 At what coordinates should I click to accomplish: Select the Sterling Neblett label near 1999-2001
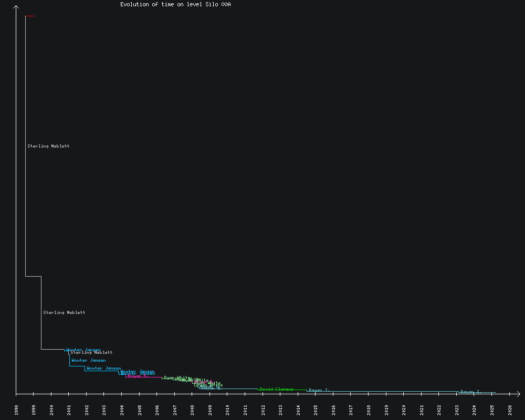click(64, 312)
